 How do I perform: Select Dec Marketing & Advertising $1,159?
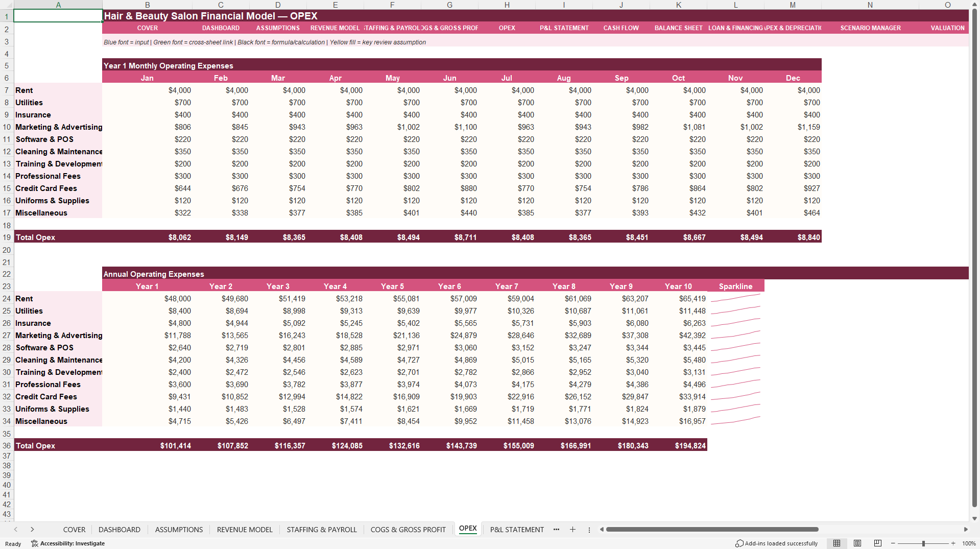tap(793, 127)
